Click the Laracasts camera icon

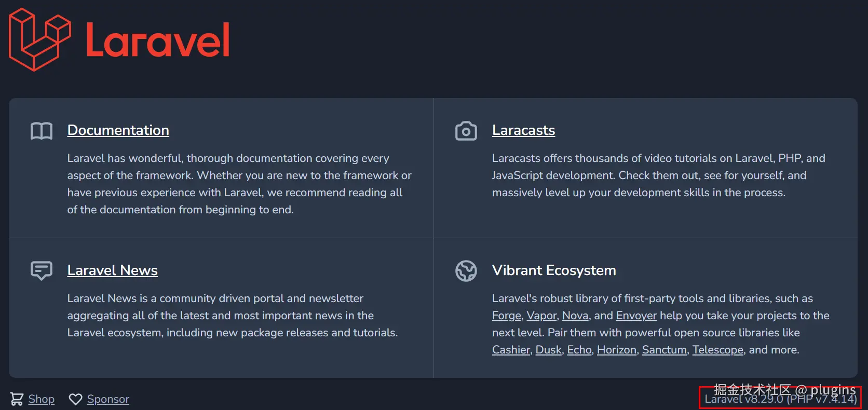pos(466,131)
